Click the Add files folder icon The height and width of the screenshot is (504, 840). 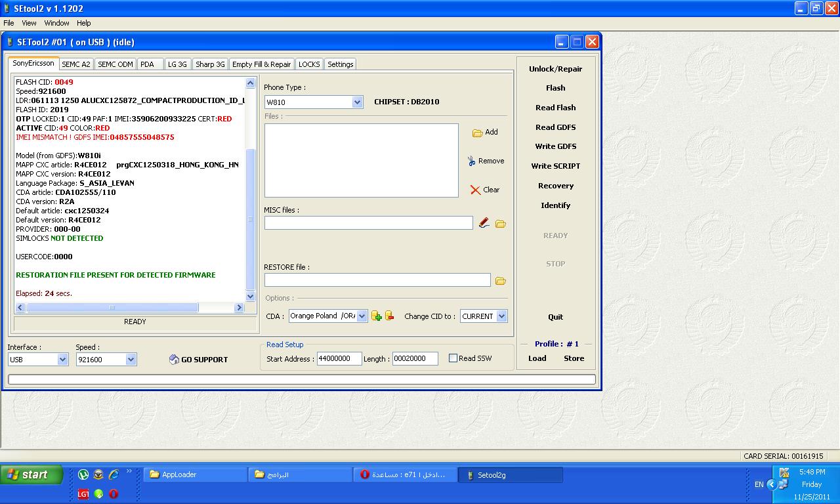(477, 133)
